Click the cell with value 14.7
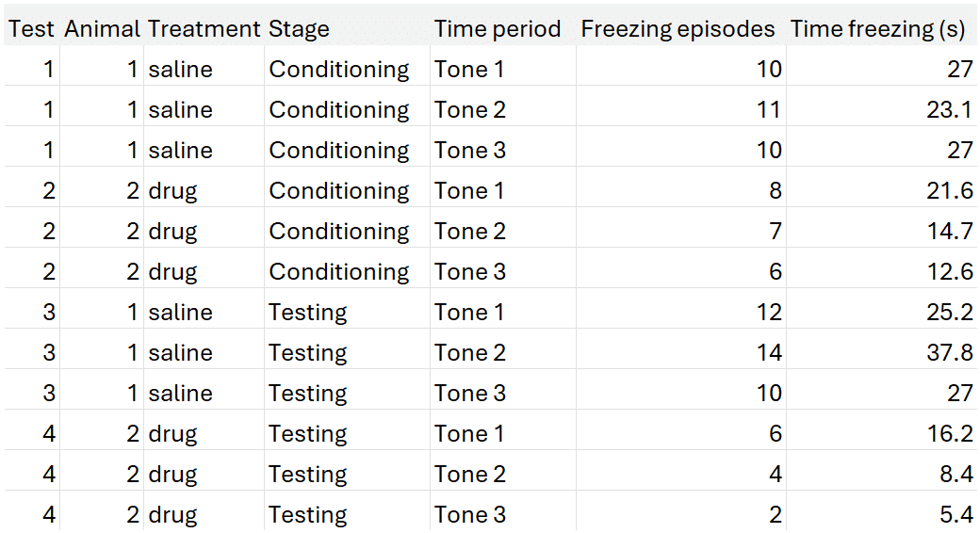Viewport: 980px width, 533px height. tap(949, 232)
